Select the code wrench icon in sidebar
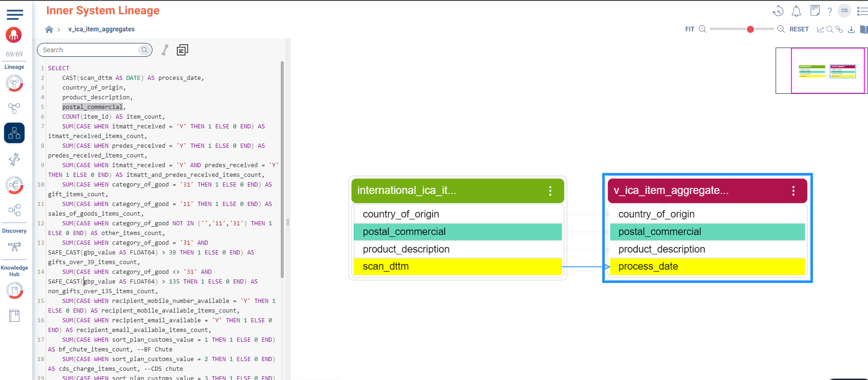Screen dimensions: 868x380 (14, 159)
